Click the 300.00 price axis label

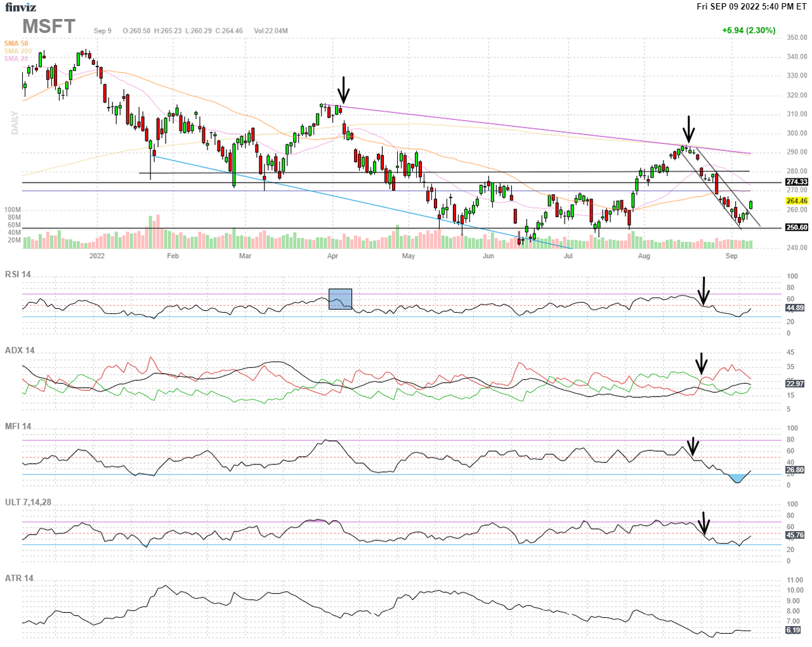click(x=797, y=133)
